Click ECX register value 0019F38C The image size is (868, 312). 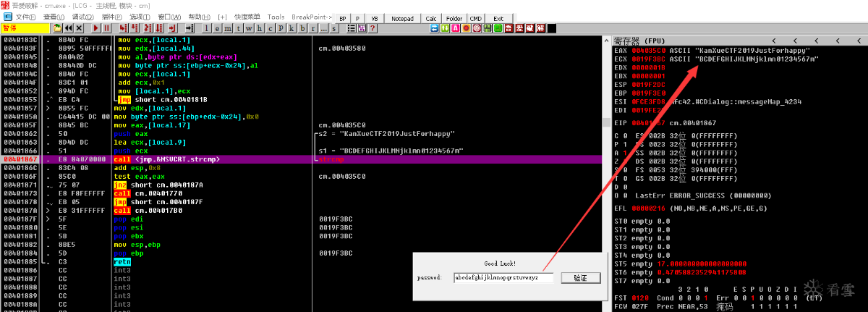pos(647,59)
